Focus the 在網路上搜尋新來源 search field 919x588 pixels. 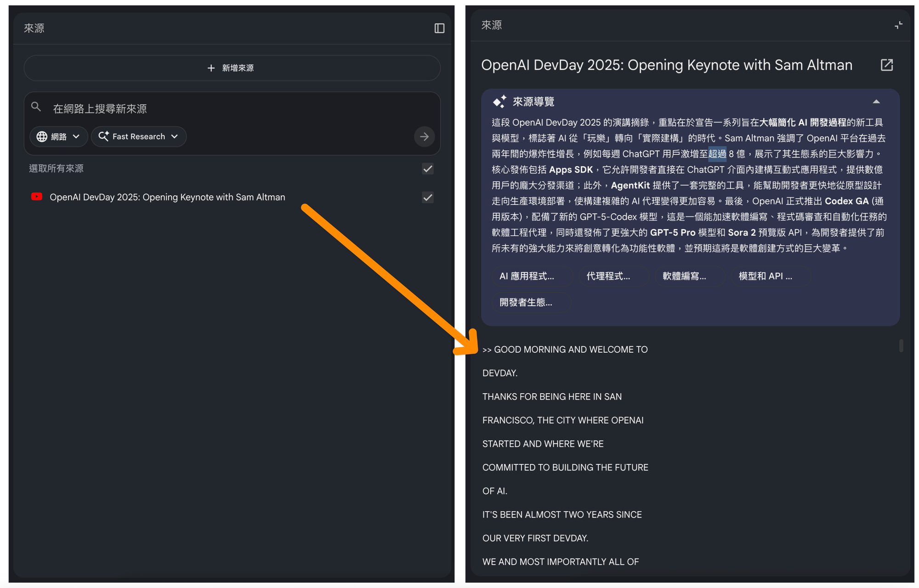click(x=230, y=109)
